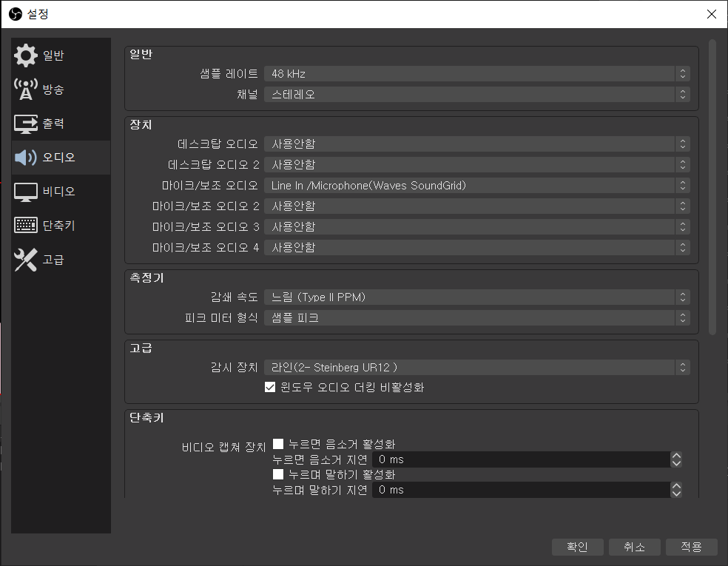
Task: Enable push-to-talk checkbox (누르며 말하기 활성화)
Action: [x=279, y=474]
